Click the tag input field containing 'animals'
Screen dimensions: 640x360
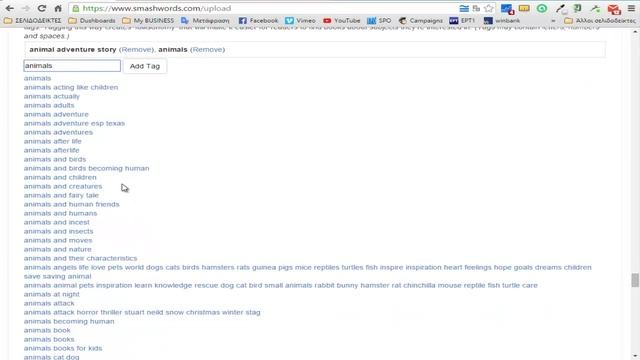point(72,66)
